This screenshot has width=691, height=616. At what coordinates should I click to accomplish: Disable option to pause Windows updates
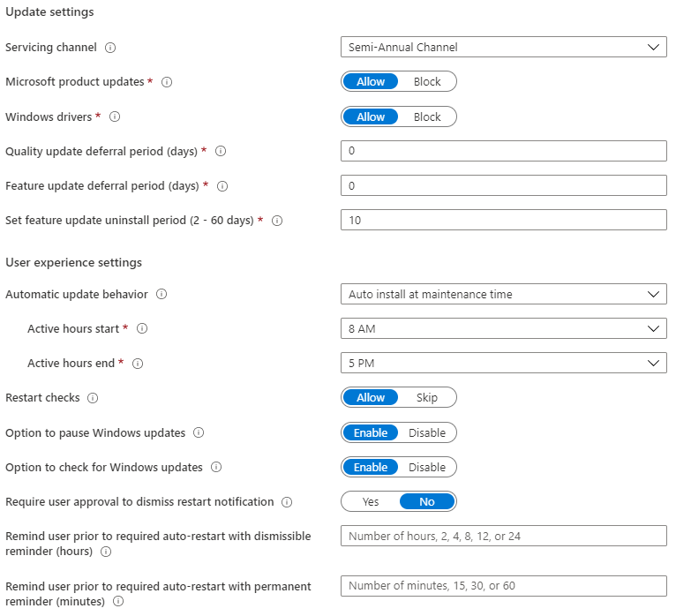tap(427, 433)
